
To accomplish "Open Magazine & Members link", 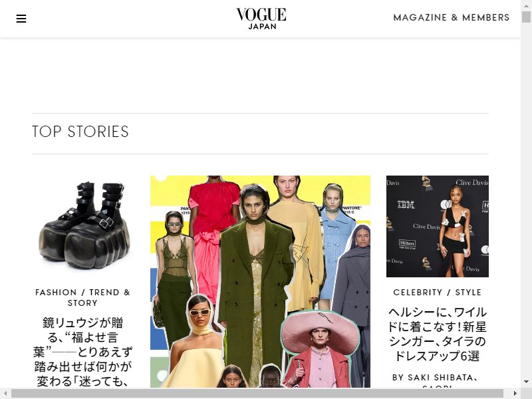I will click(x=452, y=18).
